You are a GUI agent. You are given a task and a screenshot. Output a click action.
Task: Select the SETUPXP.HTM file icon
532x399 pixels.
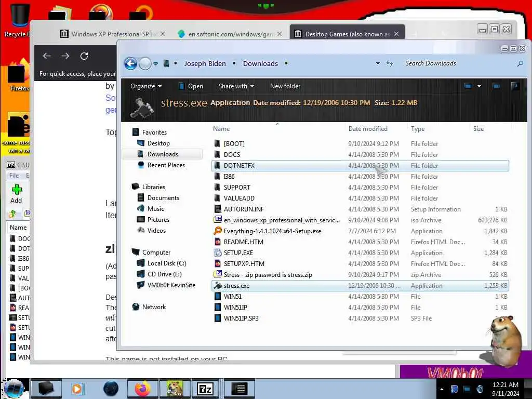coord(218,263)
